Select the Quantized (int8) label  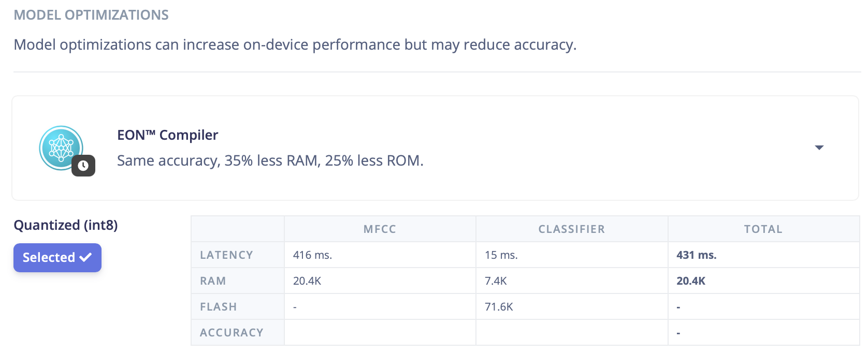click(66, 225)
